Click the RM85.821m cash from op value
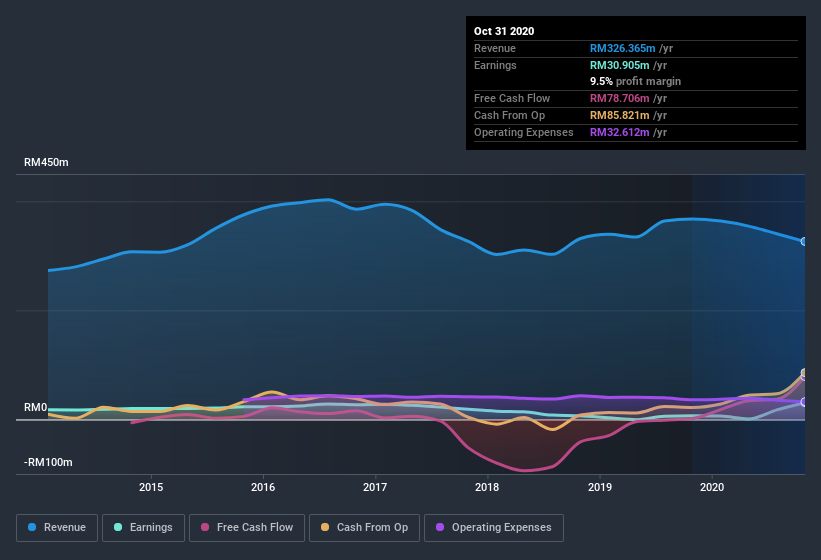This screenshot has height=560, width=821. coord(619,115)
